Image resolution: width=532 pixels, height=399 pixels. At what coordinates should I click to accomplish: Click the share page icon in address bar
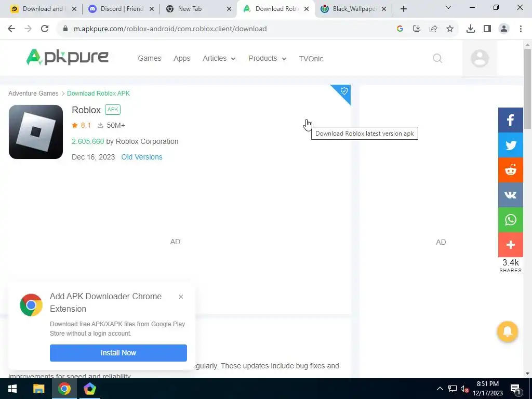pos(433,29)
